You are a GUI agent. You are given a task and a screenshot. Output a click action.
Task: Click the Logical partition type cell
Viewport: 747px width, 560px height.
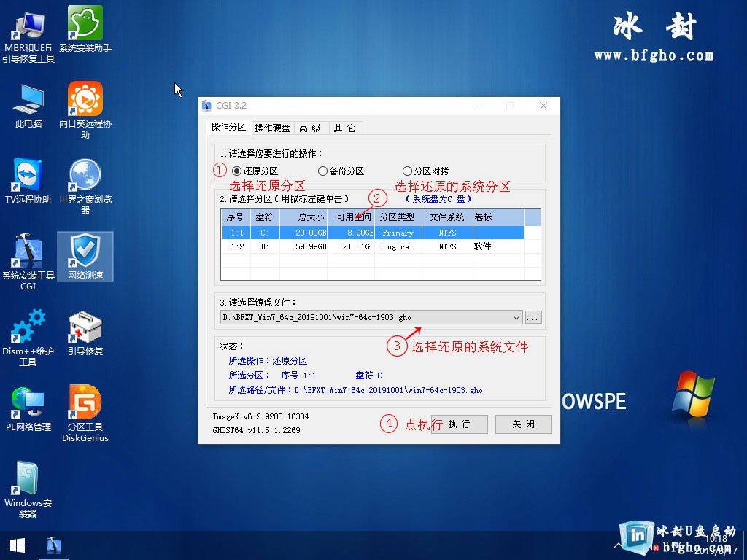[398, 246]
